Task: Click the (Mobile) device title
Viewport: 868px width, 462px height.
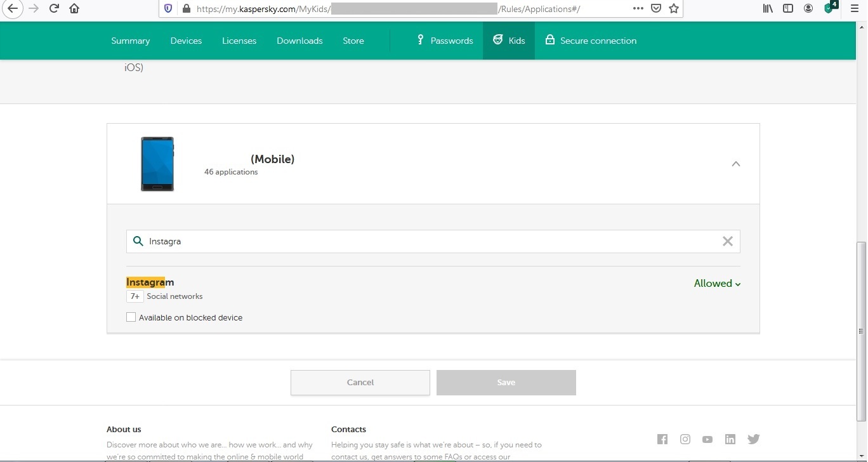Action: (x=273, y=159)
